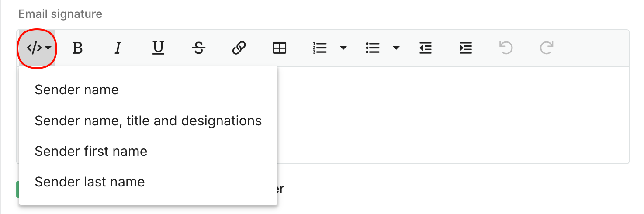Insert the "Sender first name" field

(x=91, y=151)
